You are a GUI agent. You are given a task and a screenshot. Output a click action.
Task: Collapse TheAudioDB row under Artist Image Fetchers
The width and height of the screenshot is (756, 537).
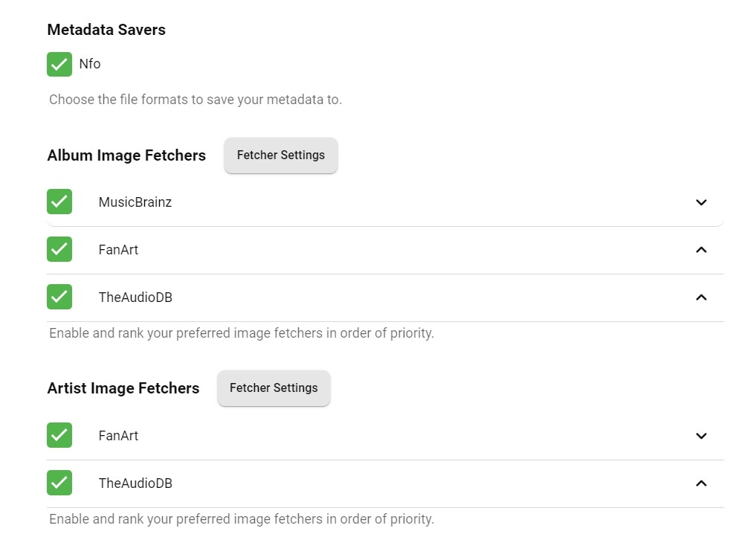[x=701, y=483]
